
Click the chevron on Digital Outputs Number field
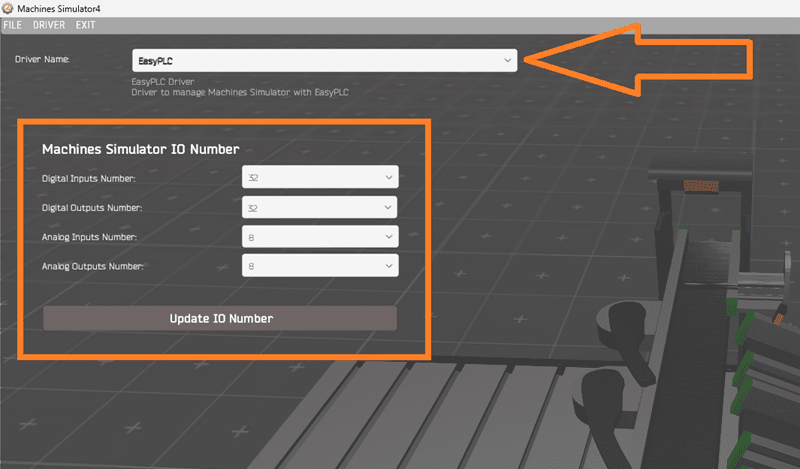tap(389, 207)
